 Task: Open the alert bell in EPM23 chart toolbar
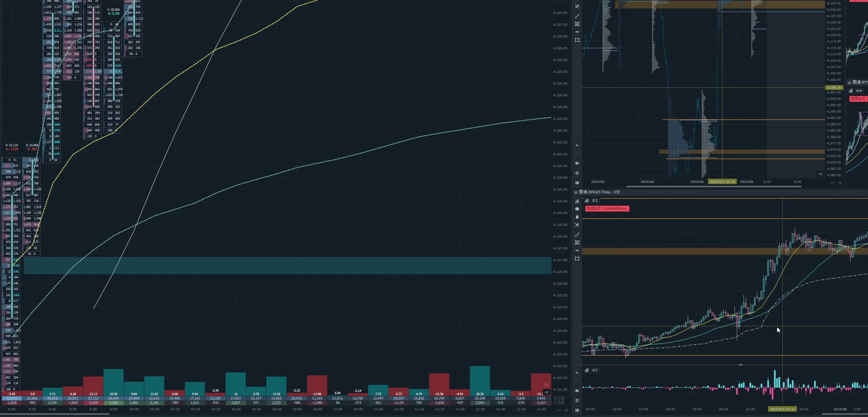pos(577,217)
